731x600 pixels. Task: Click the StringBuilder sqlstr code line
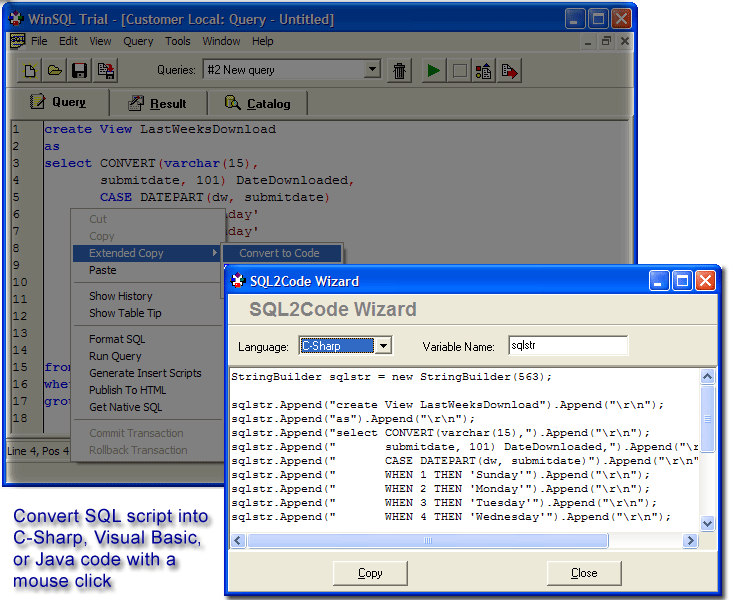391,377
